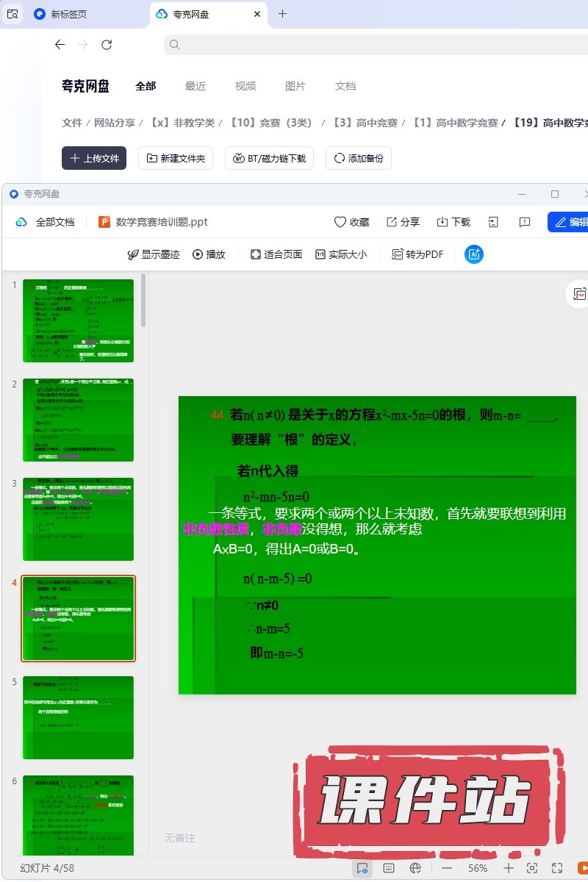This screenshot has height=882, width=588.
Task: Toggle the slide thumbnail view icon in status bar
Action: [x=362, y=868]
